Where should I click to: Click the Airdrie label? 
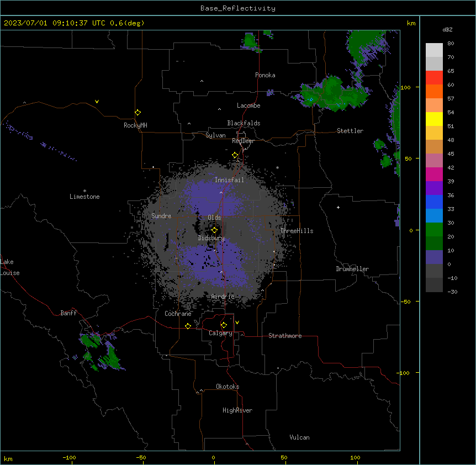coord(223,297)
